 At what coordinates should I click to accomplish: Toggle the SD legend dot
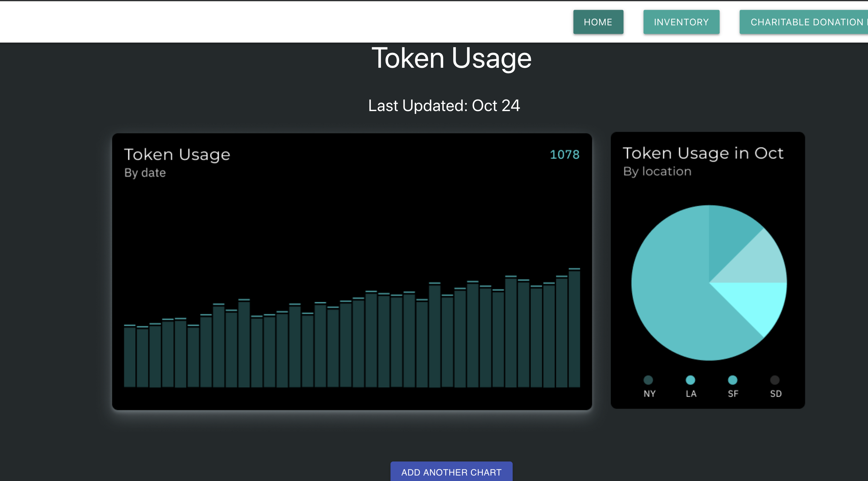coord(775,380)
